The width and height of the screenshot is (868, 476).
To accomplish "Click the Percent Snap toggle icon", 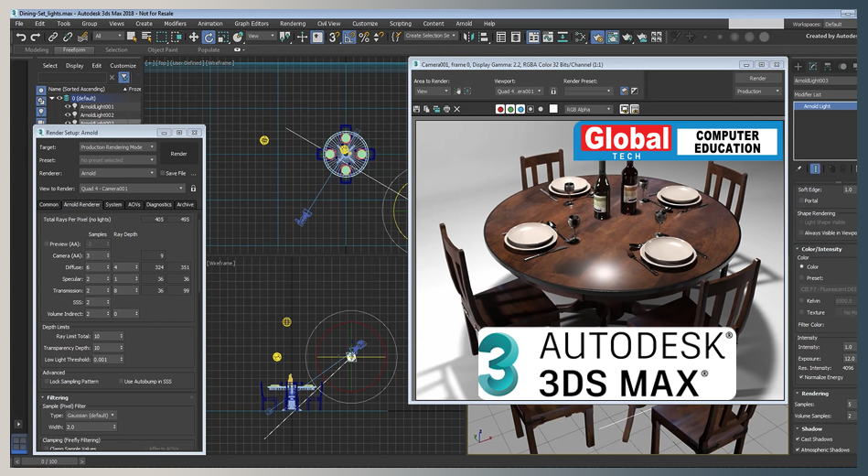I will (364, 38).
